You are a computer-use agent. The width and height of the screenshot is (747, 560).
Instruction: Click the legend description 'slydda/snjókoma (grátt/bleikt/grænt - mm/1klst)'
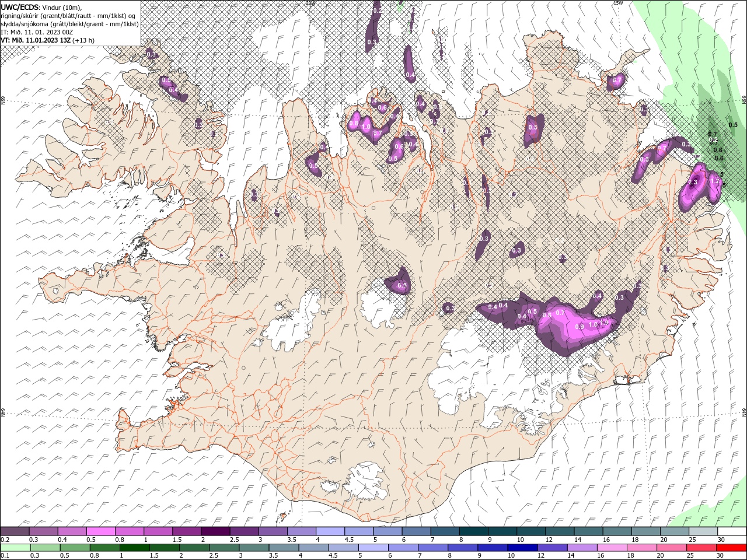click(68, 24)
